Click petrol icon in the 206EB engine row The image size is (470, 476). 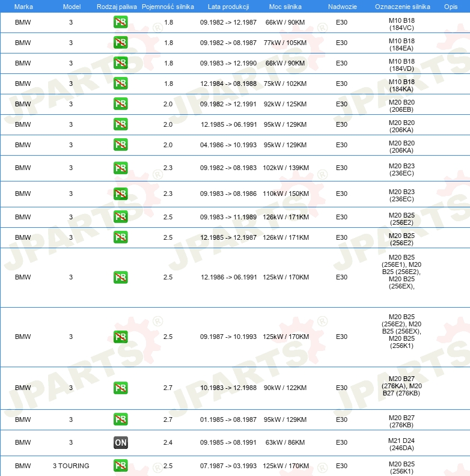[121, 104]
